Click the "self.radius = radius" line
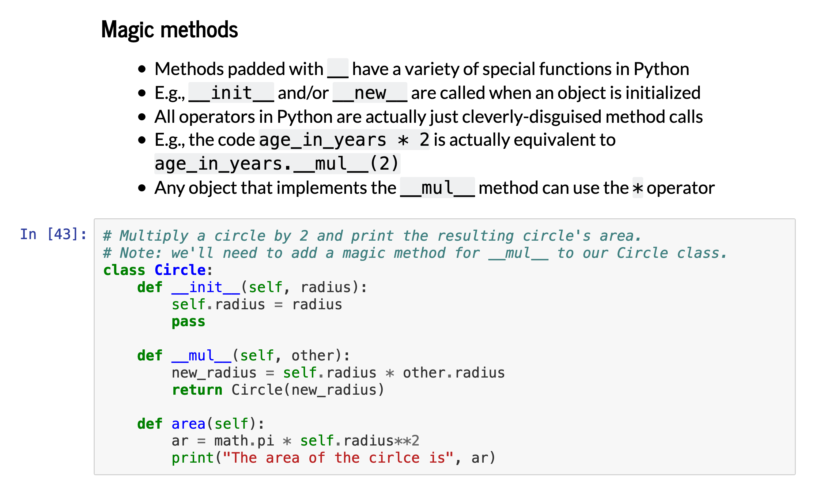The image size is (827, 504). tap(257, 304)
